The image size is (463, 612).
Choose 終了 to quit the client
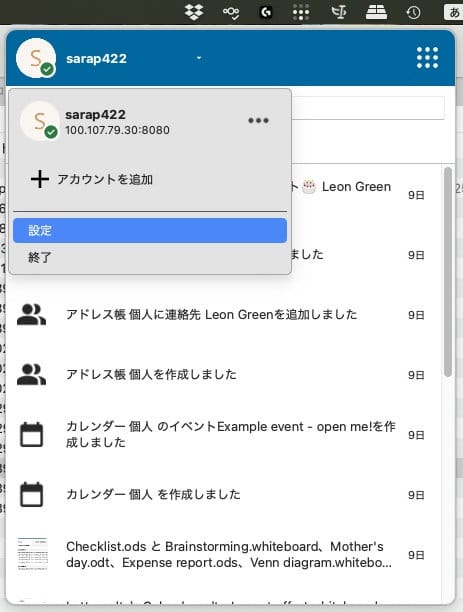click(150, 257)
